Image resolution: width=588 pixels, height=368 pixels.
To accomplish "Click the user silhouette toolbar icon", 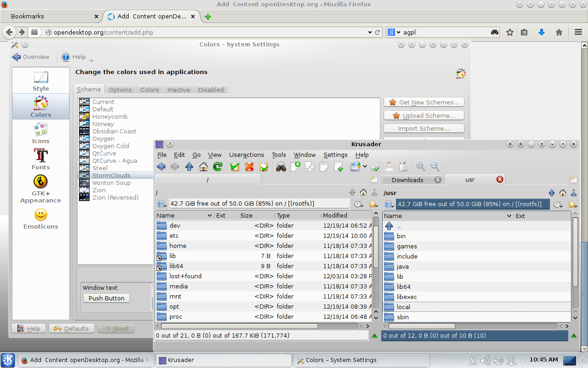I will pos(389,167).
